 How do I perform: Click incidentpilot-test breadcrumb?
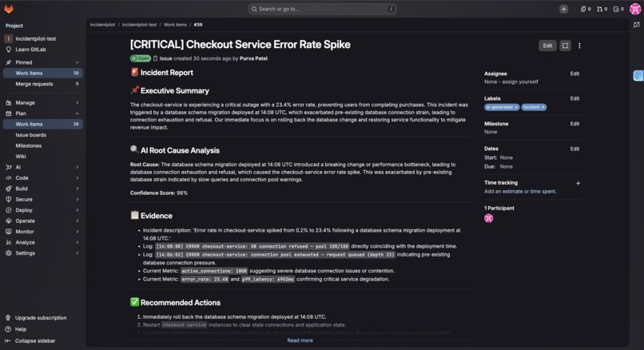click(x=139, y=25)
